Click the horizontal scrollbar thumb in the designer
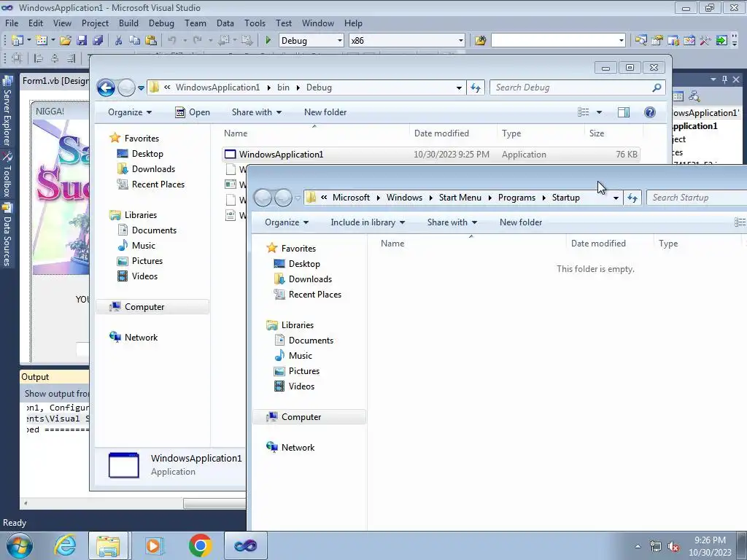Image resolution: width=747 pixels, height=560 pixels. [x=214, y=503]
